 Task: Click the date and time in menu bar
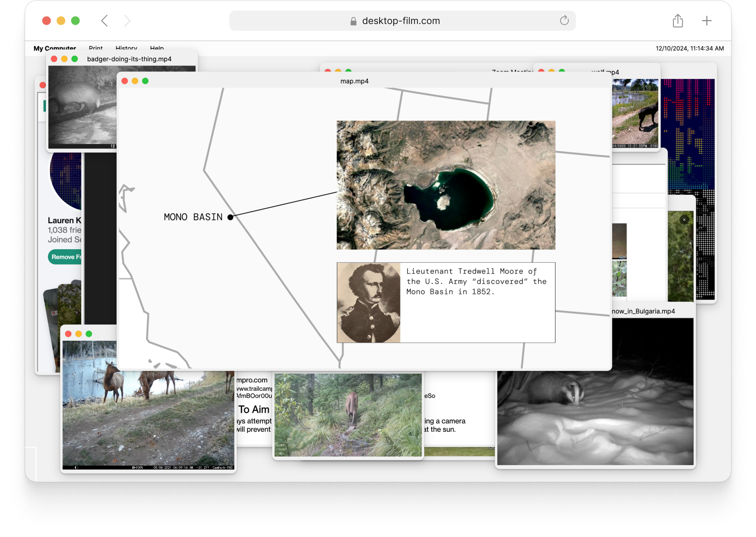[x=690, y=48]
